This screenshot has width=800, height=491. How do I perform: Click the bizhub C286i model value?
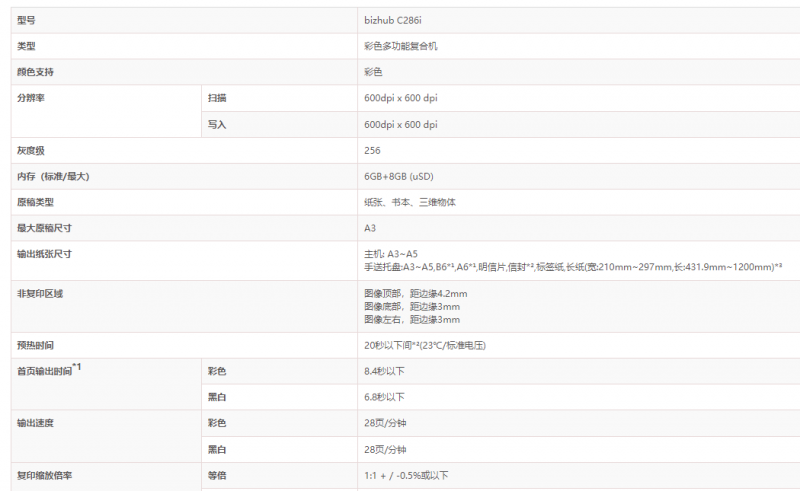[392, 20]
